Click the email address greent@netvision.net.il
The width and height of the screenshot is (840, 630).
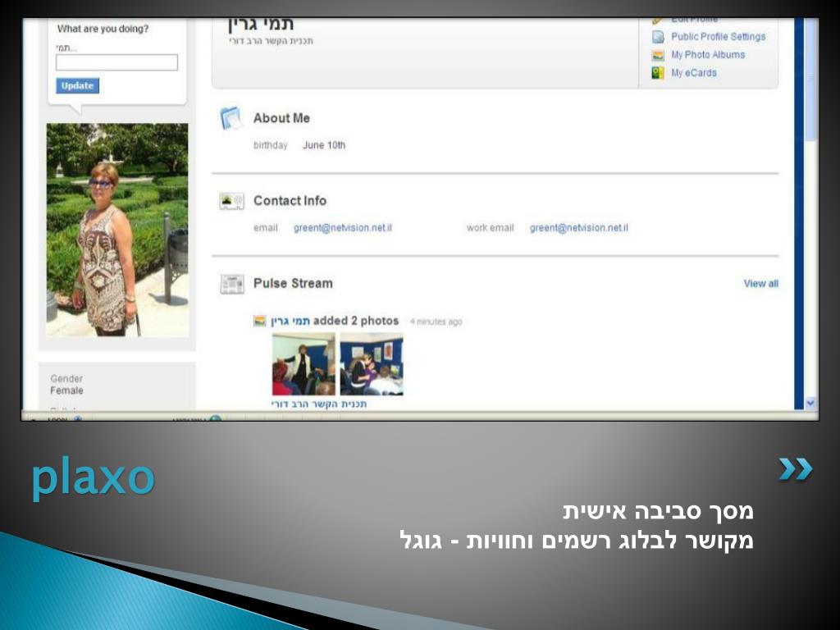(342, 228)
